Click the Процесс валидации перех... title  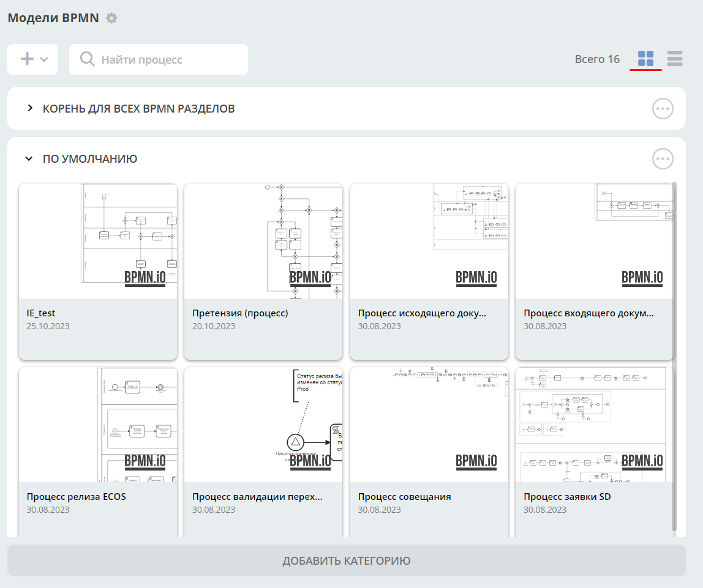click(x=257, y=497)
